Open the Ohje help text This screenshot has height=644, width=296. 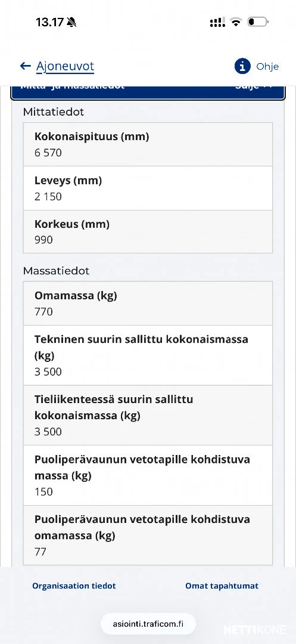[267, 67]
